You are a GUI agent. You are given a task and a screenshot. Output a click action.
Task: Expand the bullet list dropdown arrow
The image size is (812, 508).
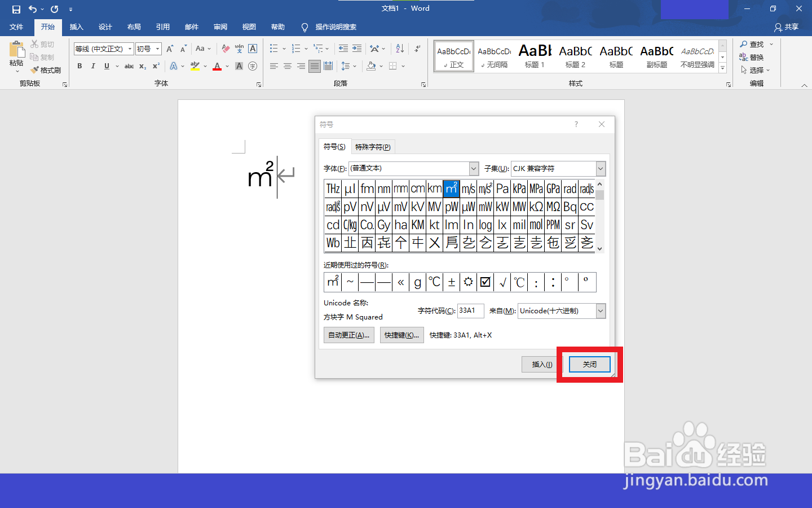(284, 49)
